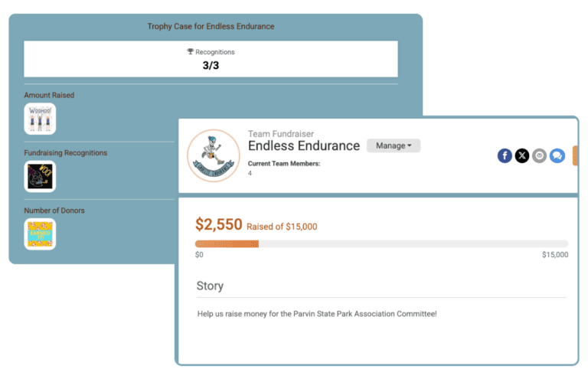Click the orange fundraising progress bar
Viewport: 588px width, 392px height.
pyautogui.click(x=227, y=243)
